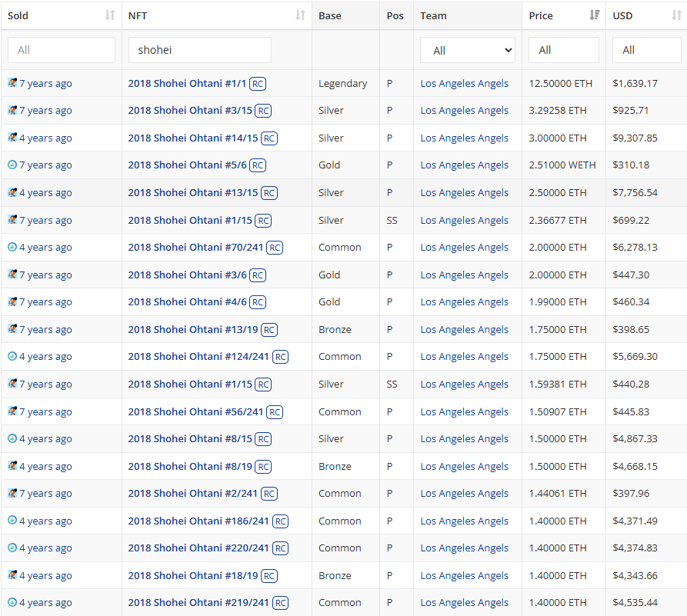Open the 2018 Shohei Ohtani #14/15 link
Screen dimensions: 687x616
coord(193,138)
